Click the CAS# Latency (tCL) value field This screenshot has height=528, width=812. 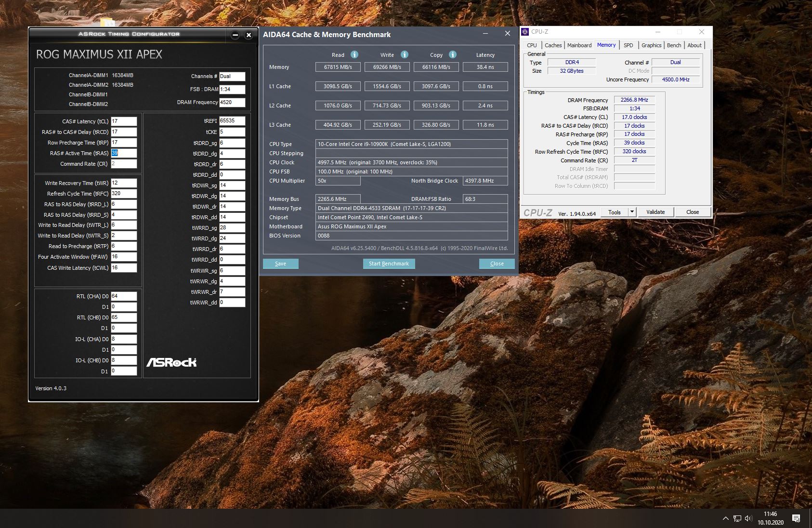pyautogui.click(x=124, y=121)
